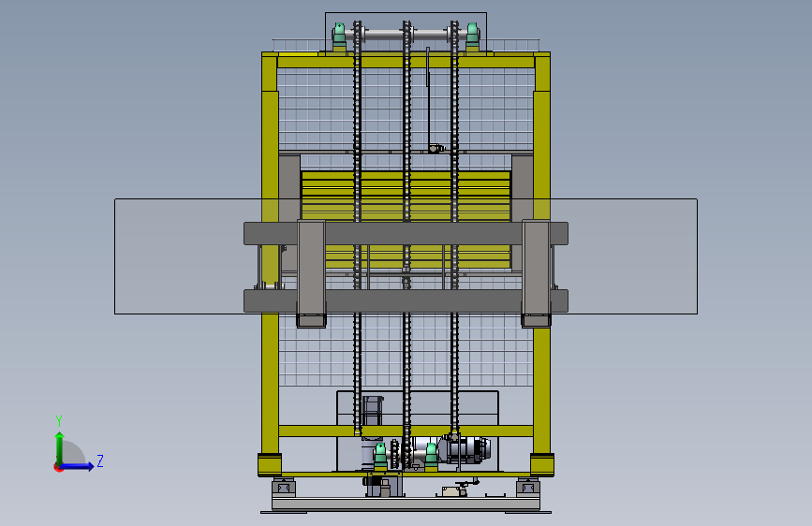The image size is (812, 526).
Task: Select the 'Y' axis label text
Action: click(x=59, y=420)
